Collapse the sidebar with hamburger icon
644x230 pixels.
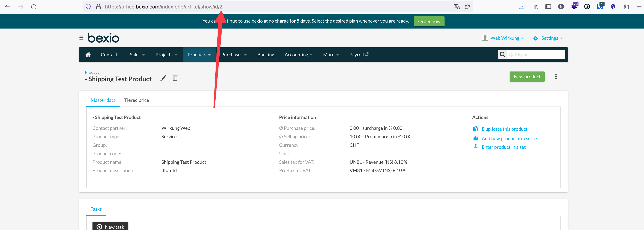tap(81, 37)
